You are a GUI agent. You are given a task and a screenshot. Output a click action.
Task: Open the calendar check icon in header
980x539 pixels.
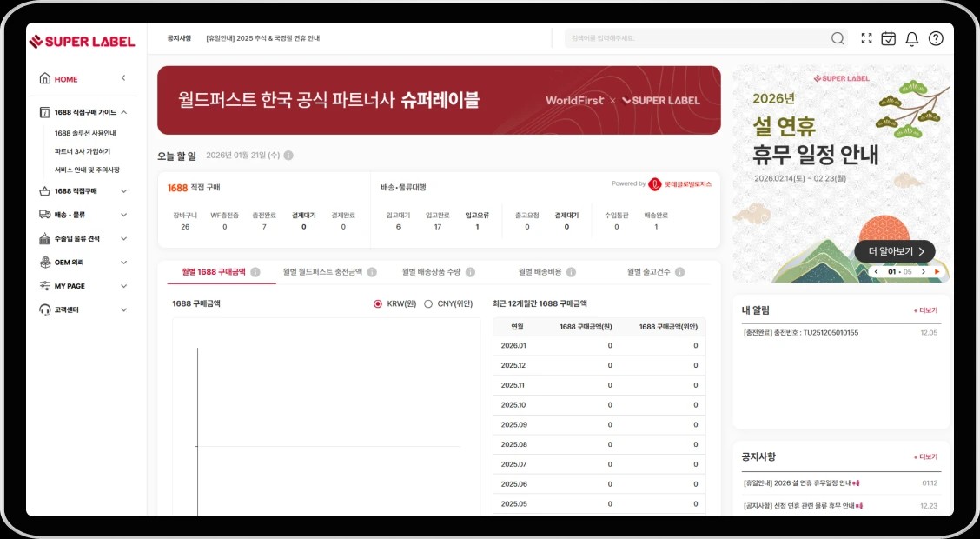(x=888, y=38)
